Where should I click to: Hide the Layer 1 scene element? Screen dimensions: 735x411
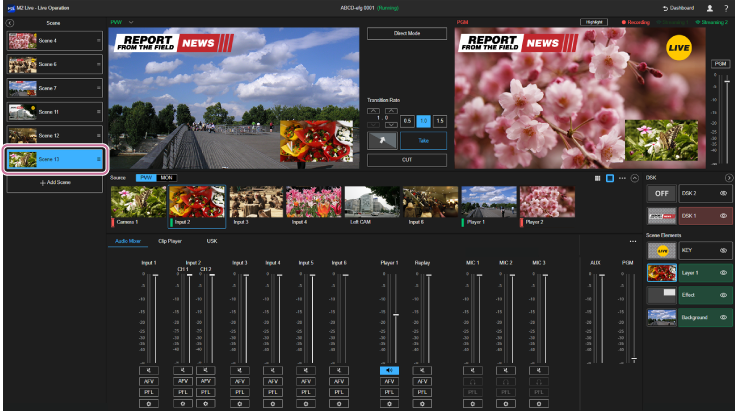(722, 273)
